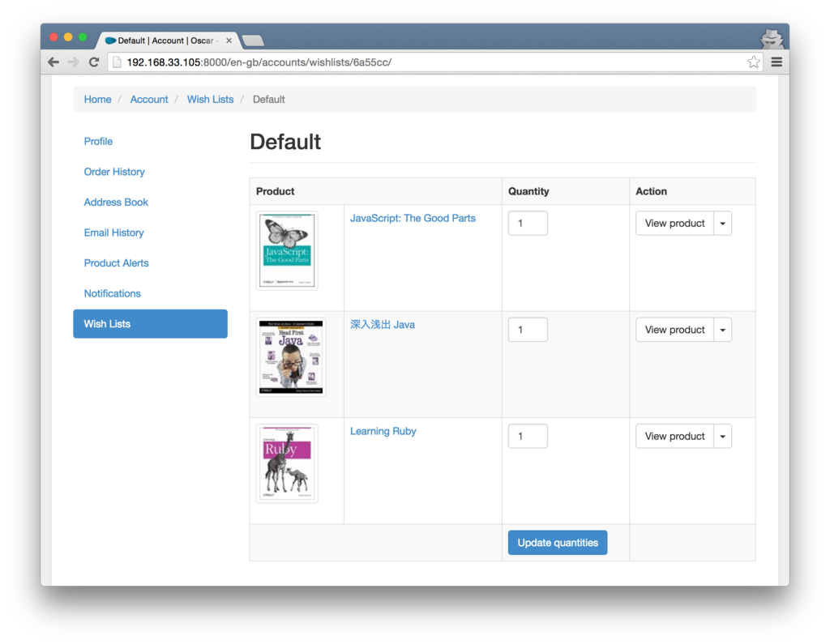
Task: Click the incognito figure icon
Action: pyautogui.click(x=772, y=39)
